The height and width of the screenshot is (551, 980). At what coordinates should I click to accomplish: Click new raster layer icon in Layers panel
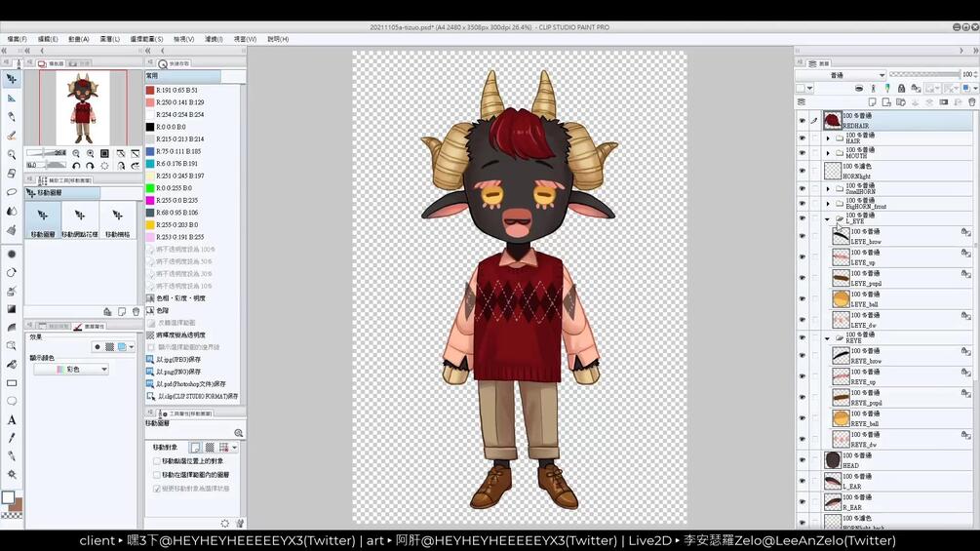872,101
